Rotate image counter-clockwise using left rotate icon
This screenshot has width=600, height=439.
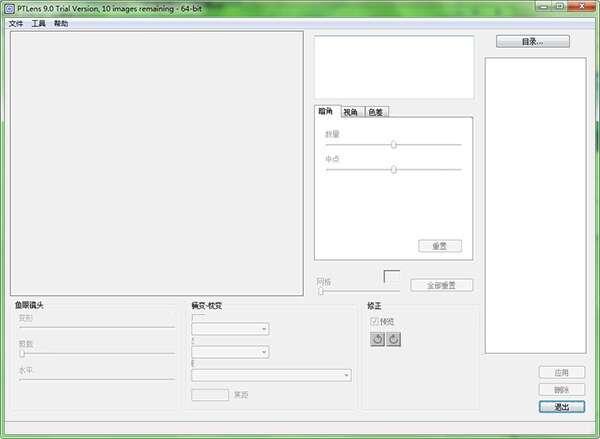(x=377, y=339)
